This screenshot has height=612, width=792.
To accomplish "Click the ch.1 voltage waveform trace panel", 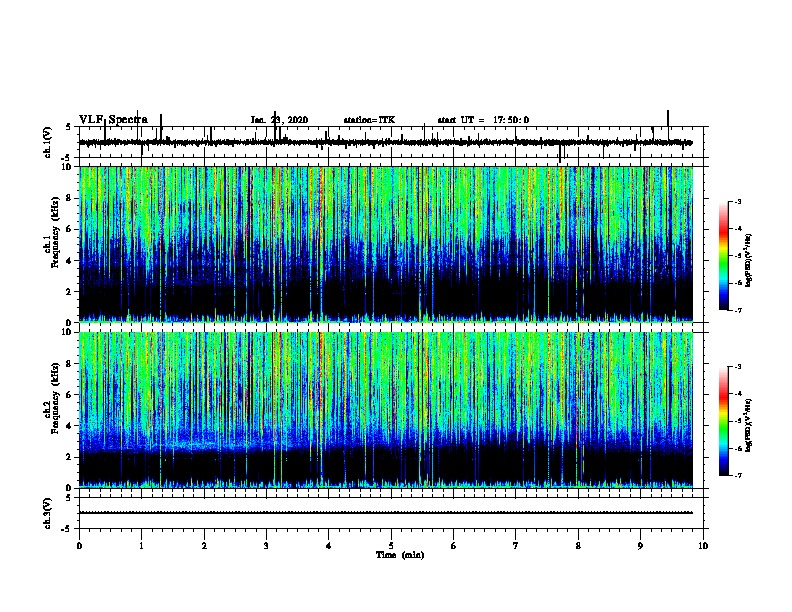I will click(391, 142).
